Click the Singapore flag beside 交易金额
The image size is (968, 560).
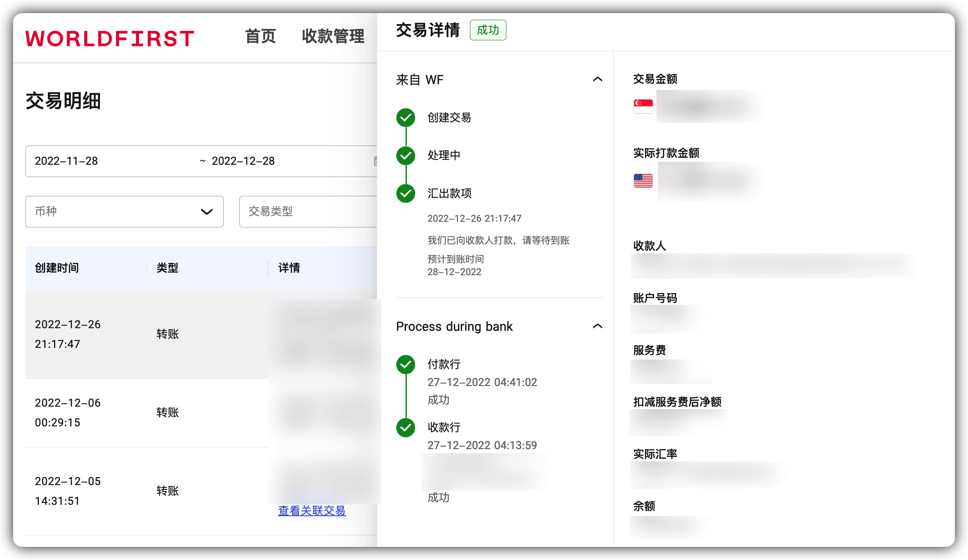(x=642, y=105)
